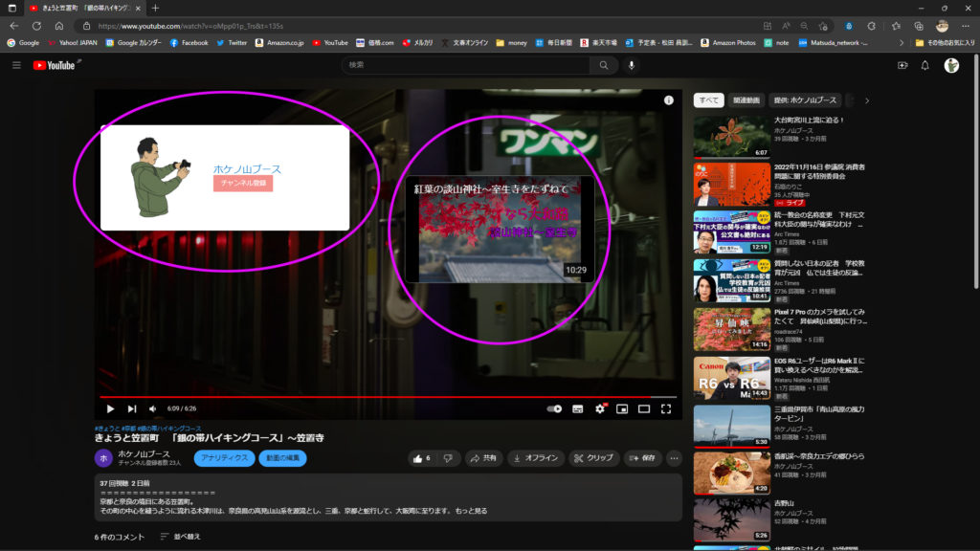Switch to miniplayer mode
This screenshot has height=551, width=980.
click(x=622, y=408)
